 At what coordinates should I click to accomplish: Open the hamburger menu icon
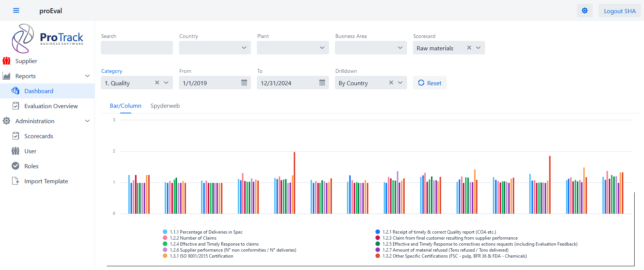coord(16,11)
